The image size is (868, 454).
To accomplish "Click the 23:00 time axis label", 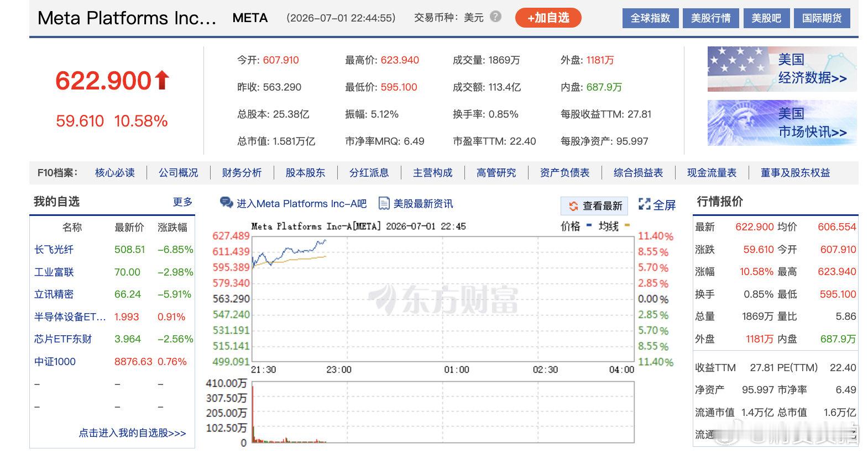I will 338,369.
